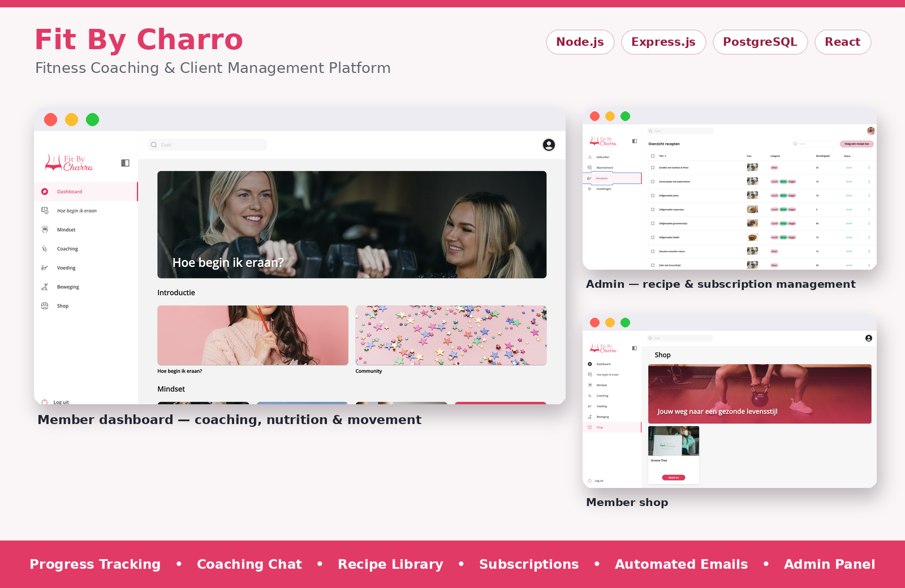Open row options menu for 'Zelfgemaakte mayonaise'
Image resolution: width=905 pixels, height=588 pixels.
pos(869,209)
